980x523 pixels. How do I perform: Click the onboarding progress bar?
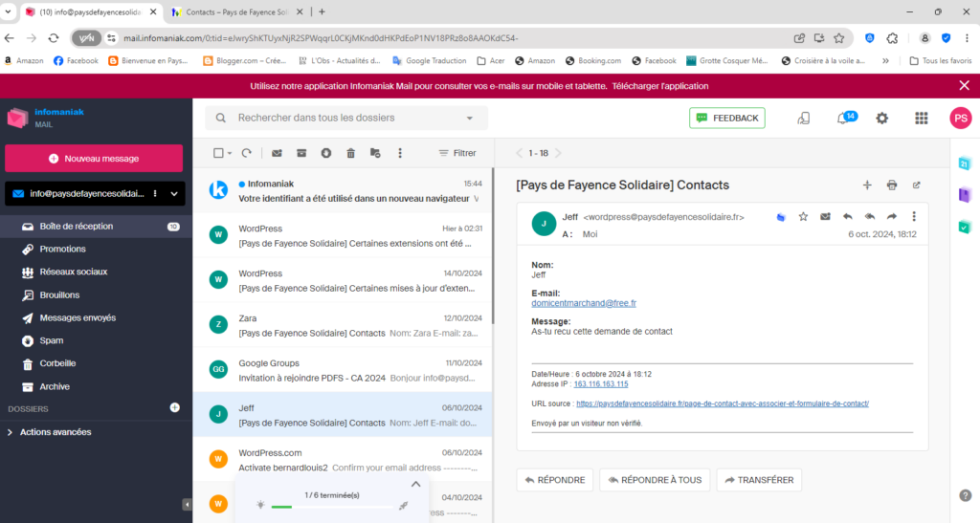331,507
